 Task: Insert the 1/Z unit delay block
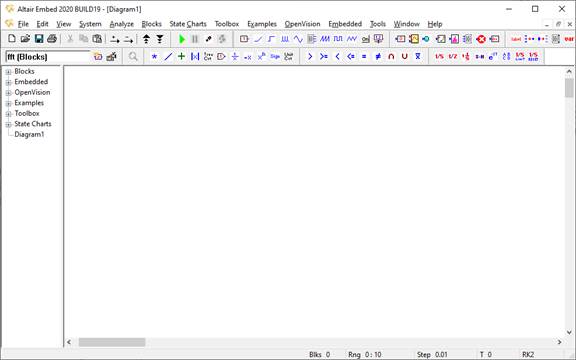coord(453,57)
